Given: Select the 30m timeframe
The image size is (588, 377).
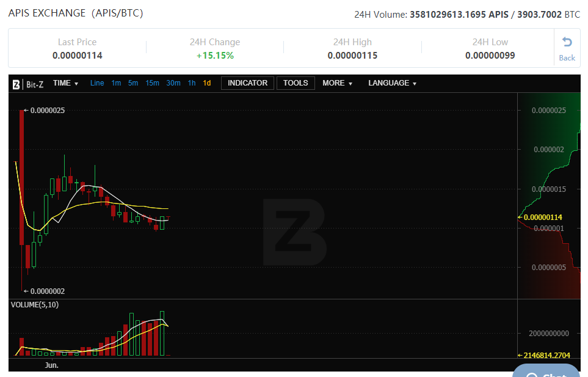Looking at the screenshot, I should tap(173, 83).
